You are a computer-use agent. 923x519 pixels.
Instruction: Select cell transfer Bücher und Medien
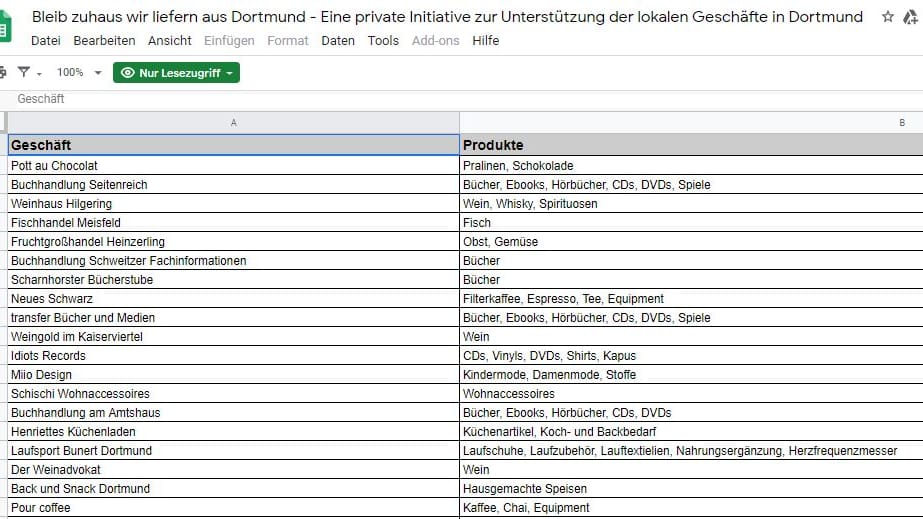tap(234, 318)
